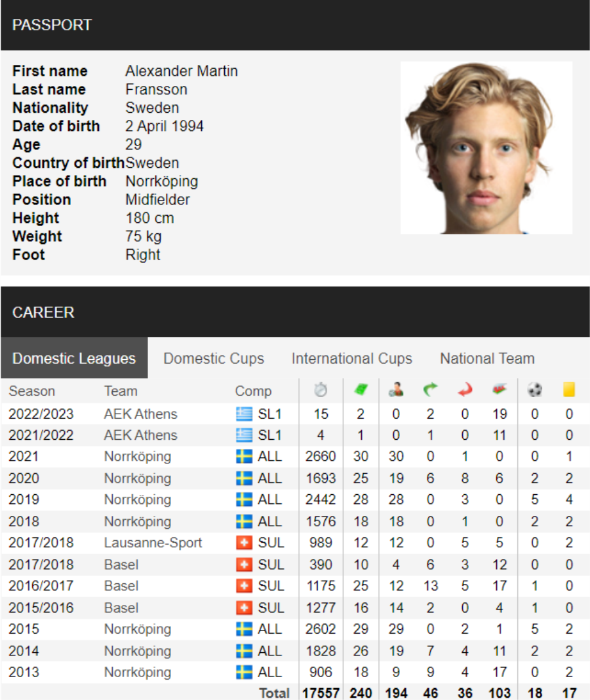The image size is (590, 700).
Task: Click the yellow card icon
Action: (x=569, y=390)
